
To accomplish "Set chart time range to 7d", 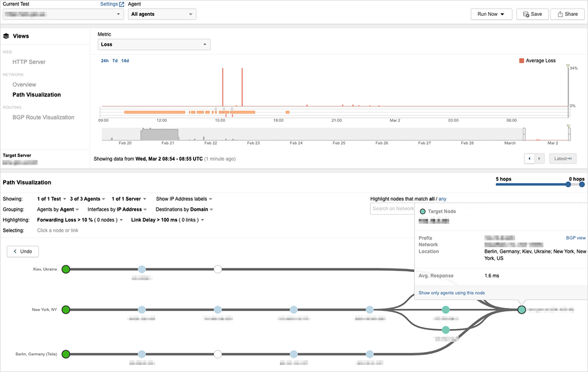I will pyautogui.click(x=115, y=61).
